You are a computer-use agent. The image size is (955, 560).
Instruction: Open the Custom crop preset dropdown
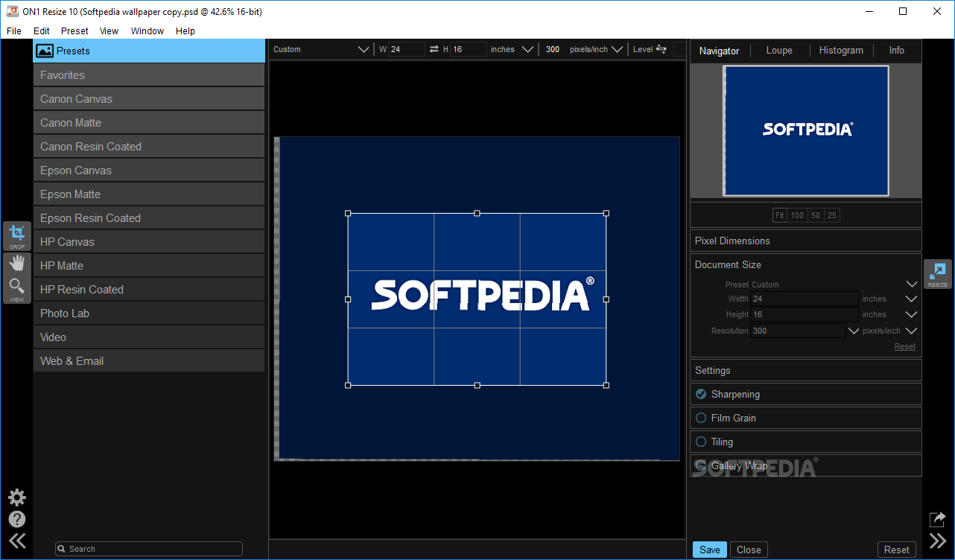point(363,49)
